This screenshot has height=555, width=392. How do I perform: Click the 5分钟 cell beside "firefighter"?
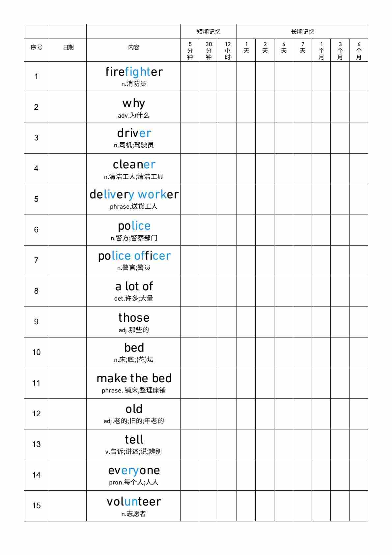coord(190,77)
